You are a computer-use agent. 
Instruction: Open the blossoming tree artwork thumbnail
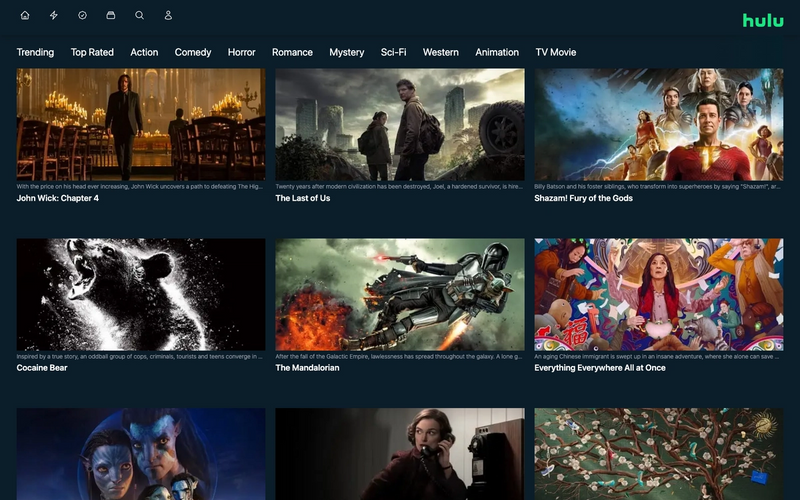659,454
